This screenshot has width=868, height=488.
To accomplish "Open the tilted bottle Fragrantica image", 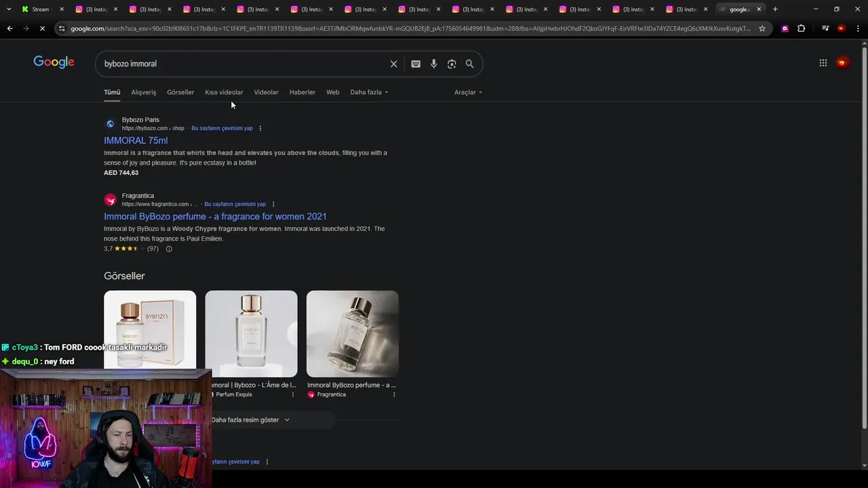I will click(x=353, y=333).
